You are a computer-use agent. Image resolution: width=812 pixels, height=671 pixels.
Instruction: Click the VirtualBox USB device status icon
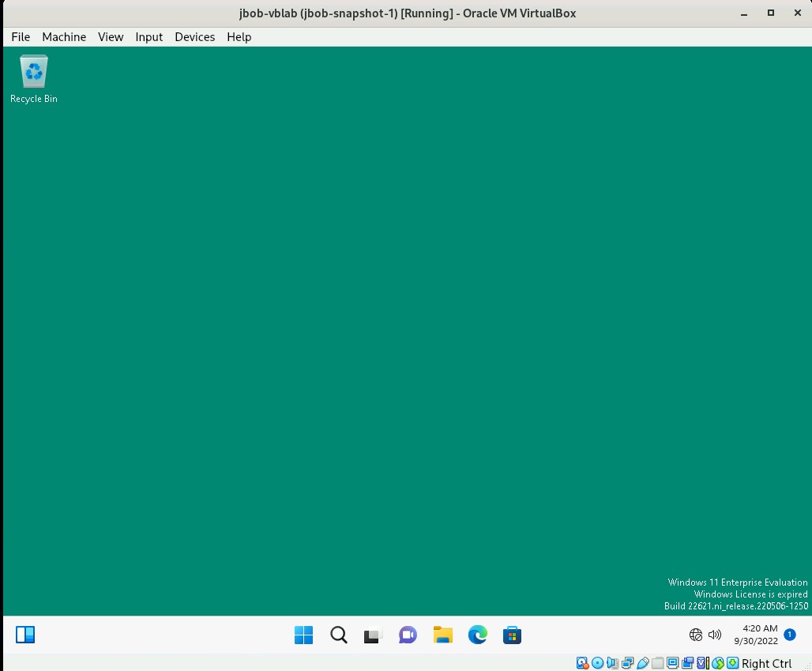[643, 663]
